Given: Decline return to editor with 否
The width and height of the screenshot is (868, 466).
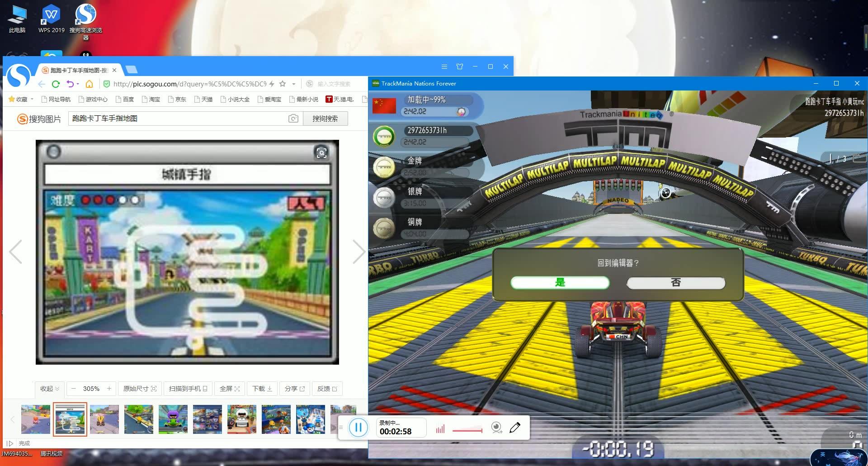Looking at the screenshot, I should click(676, 283).
